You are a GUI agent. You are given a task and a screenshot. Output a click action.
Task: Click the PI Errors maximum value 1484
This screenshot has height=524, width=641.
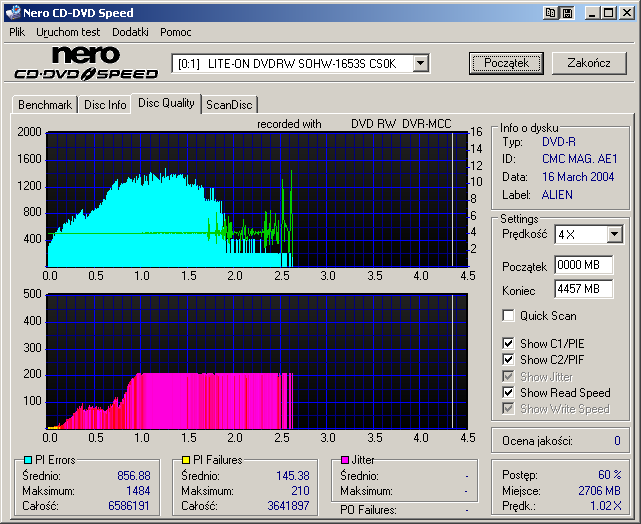click(x=138, y=490)
